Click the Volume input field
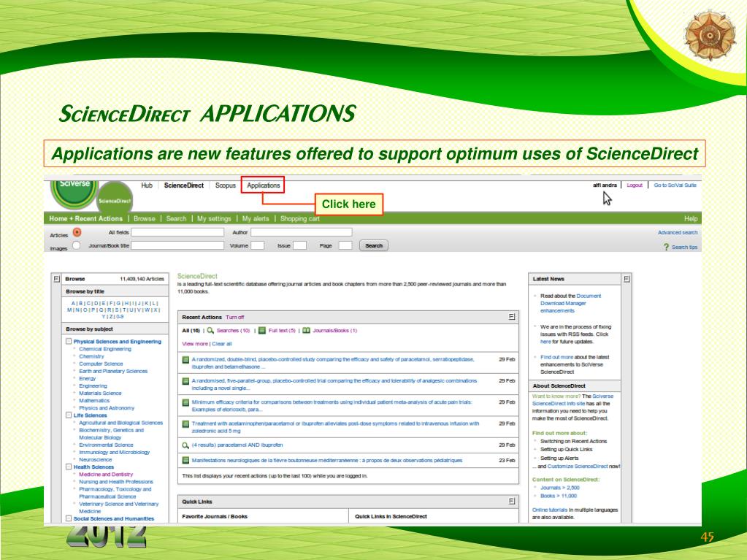Viewport: 747px width, 560px height. click(257, 245)
